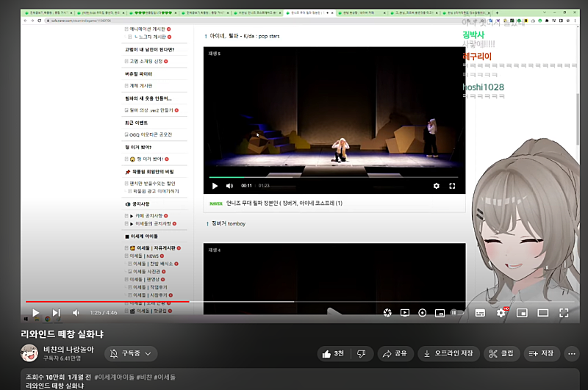This screenshot has height=390, width=588.
Task: Open 이세돌 | 사진관 board
Action: (x=146, y=272)
